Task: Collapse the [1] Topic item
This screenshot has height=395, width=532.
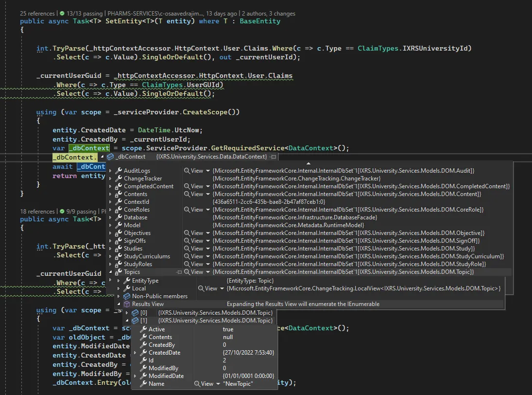Action: (127, 321)
